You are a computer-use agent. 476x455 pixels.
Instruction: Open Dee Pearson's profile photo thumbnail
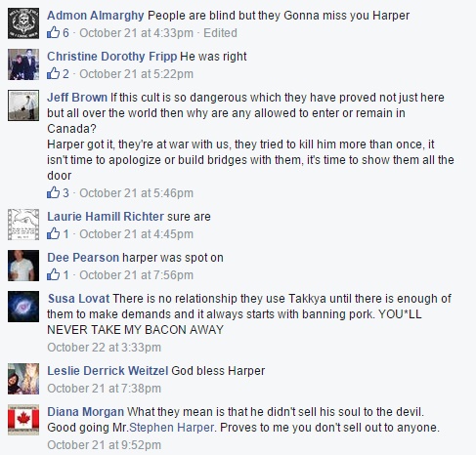pyautogui.click(x=23, y=266)
